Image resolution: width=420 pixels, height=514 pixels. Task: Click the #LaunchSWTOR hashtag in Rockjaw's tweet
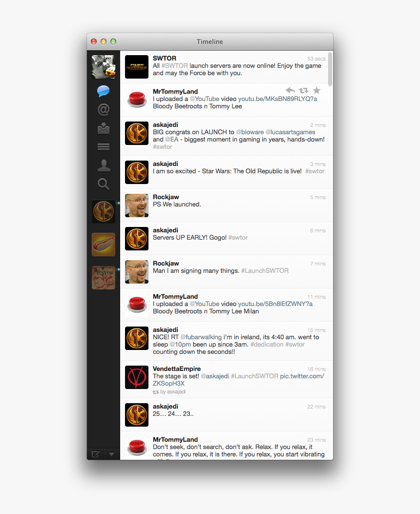tap(265, 271)
